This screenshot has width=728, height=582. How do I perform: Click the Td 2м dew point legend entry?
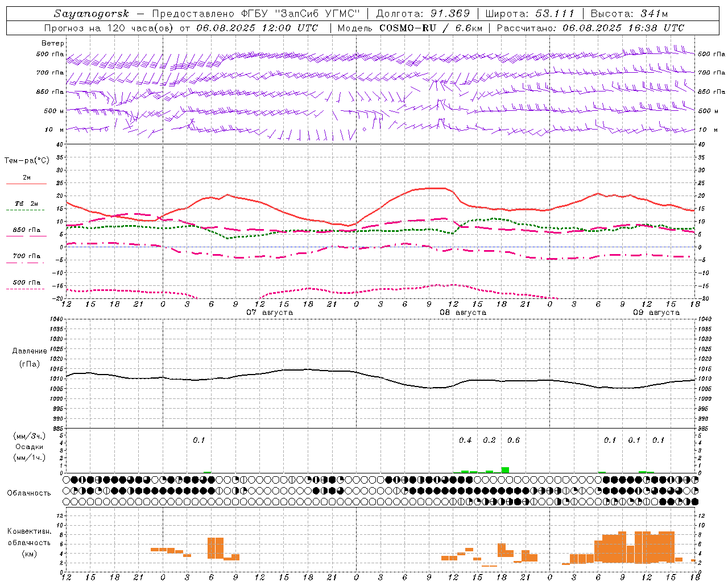pyautogui.click(x=27, y=203)
